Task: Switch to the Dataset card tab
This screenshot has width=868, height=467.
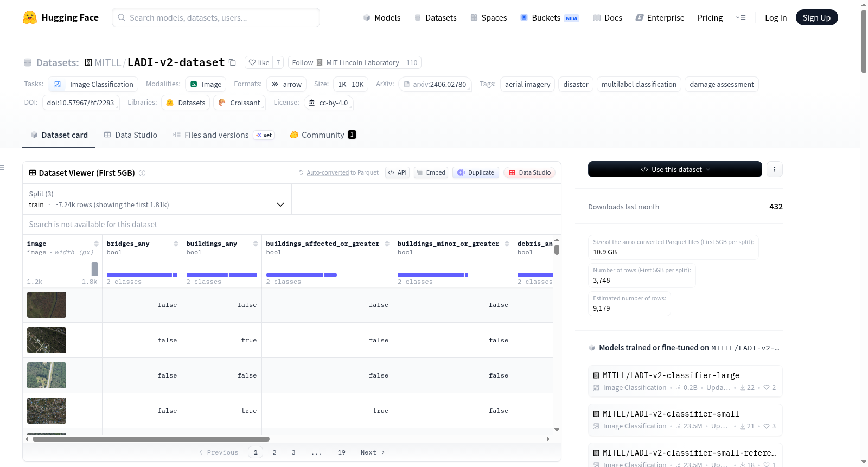Action: [x=59, y=135]
